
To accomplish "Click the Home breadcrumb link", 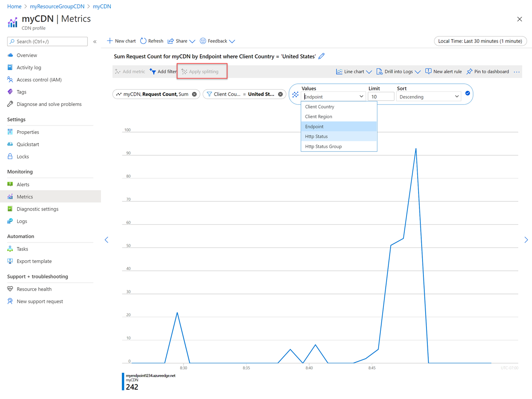I will pyautogui.click(x=15, y=7).
